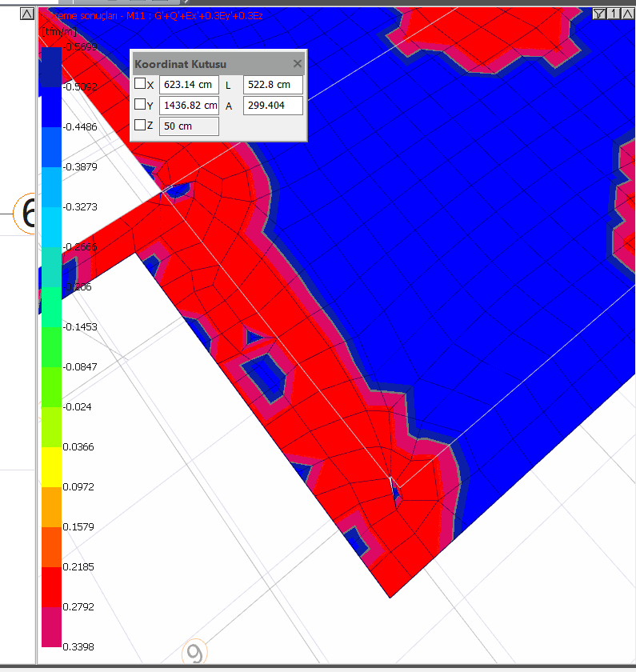Click the green legend swatch below -0.1453
The height and width of the screenshot is (672, 636).
tap(51, 347)
